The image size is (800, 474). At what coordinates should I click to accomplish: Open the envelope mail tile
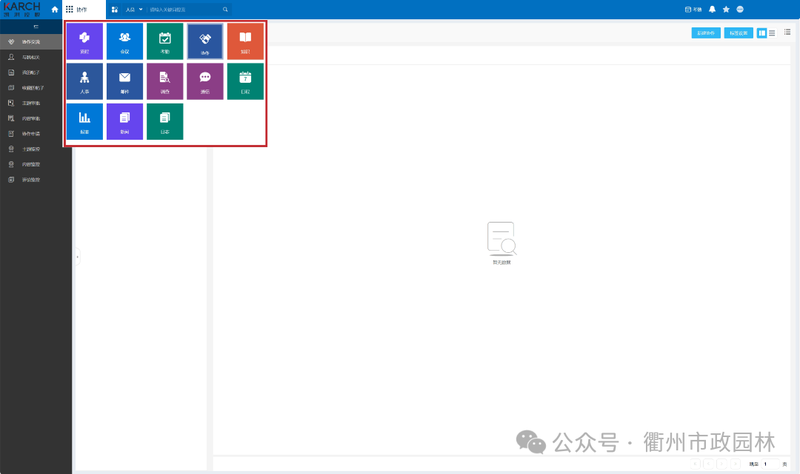pyautogui.click(x=124, y=81)
